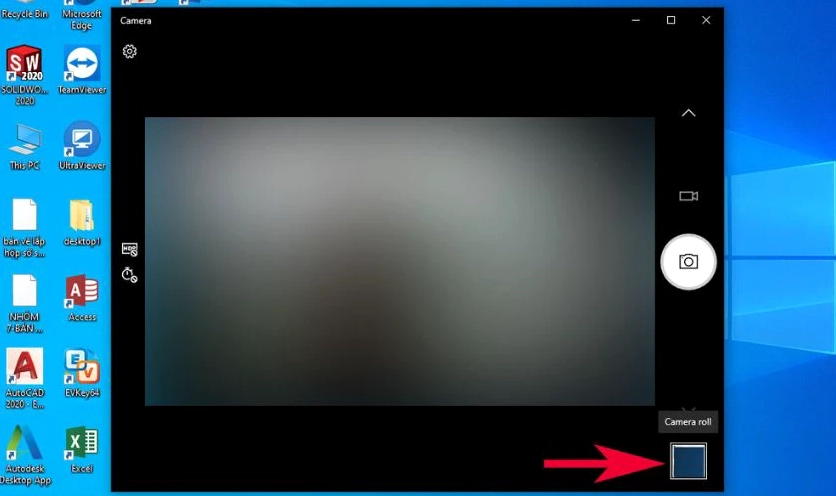Take a photo with shutter button
This screenshot has width=836, height=496.
688,262
